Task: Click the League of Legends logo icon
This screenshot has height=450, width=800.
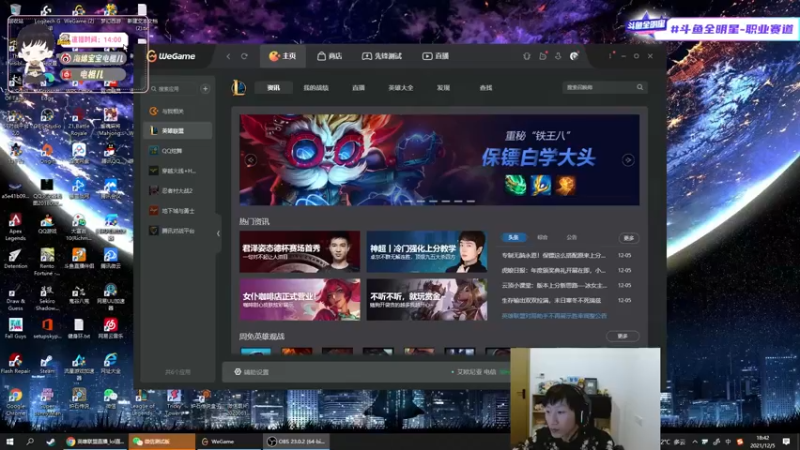Action: (238, 88)
